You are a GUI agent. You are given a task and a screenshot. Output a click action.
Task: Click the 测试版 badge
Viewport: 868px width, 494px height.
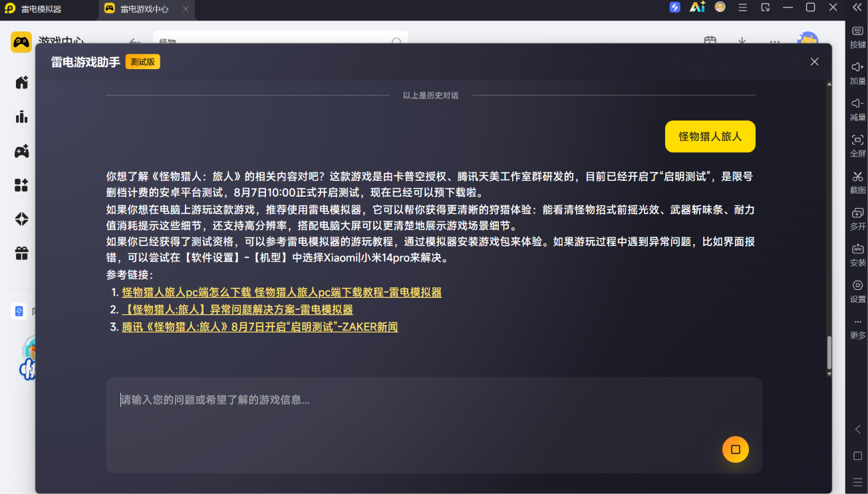point(143,62)
